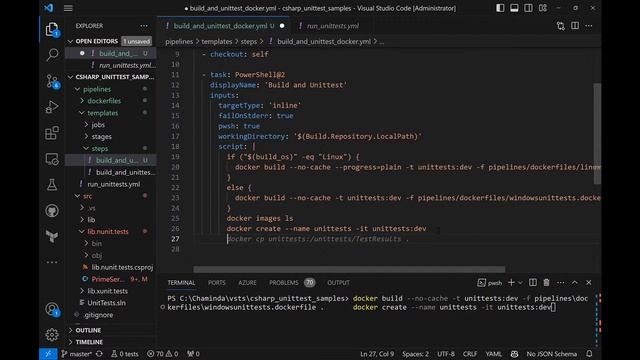Click the editor horizontal scrollbar
This screenshot has height=360, width=640.
(349, 269)
